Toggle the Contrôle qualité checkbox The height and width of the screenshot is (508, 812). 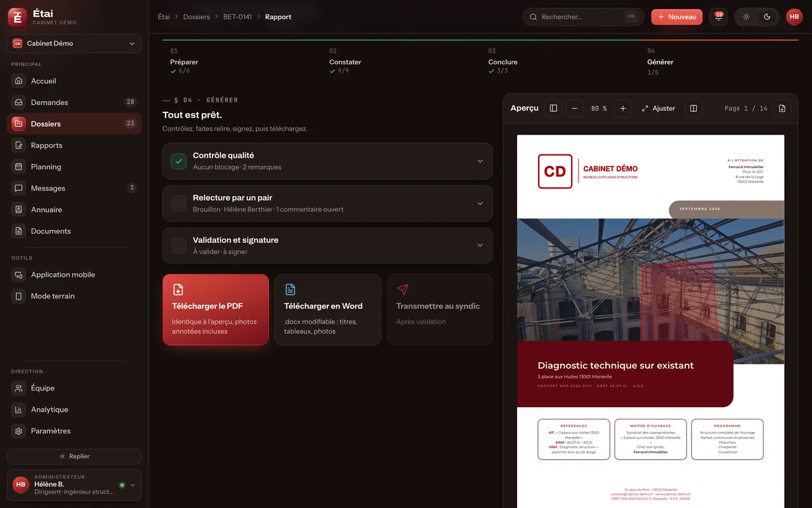pos(179,161)
